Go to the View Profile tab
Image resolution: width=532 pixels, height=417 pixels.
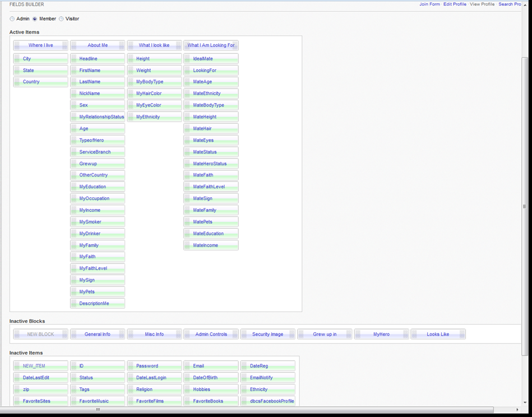pos(482,4)
